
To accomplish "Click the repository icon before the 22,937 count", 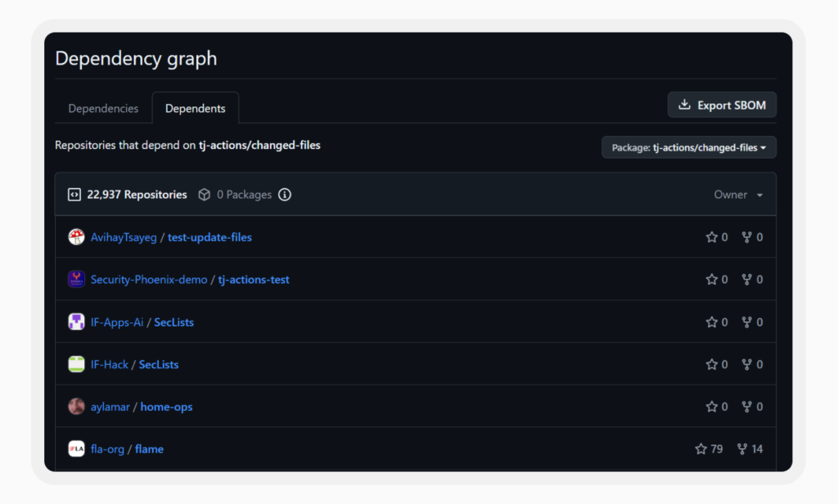I will click(74, 194).
